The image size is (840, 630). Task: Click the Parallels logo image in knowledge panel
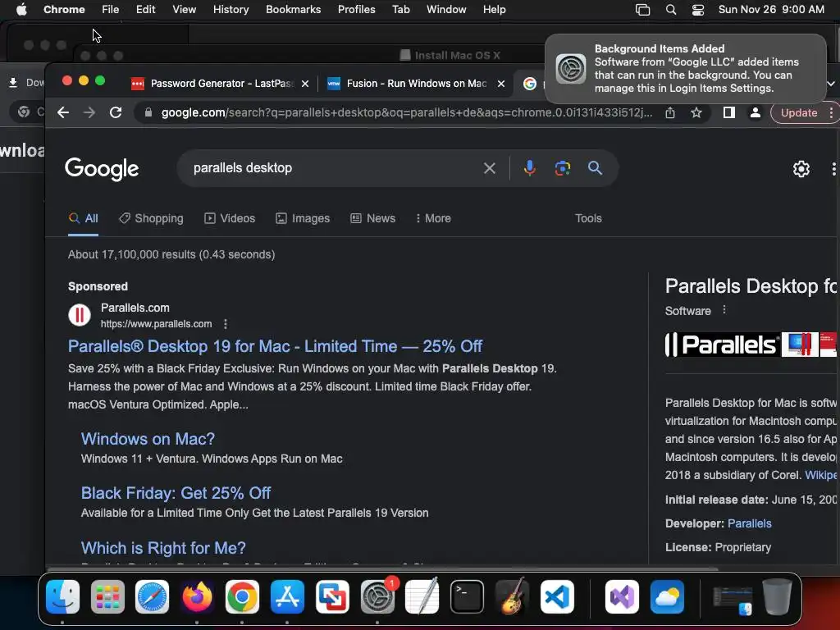[x=722, y=345]
